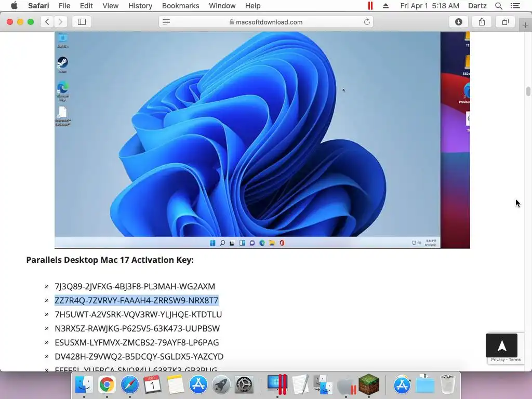Click highlighted key ZZ7R4Q-7ZVRVY-FAAAH4-ZRRSW9-NRX8T7
This screenshot has height=399, width=532.
[x=137, y=300]
